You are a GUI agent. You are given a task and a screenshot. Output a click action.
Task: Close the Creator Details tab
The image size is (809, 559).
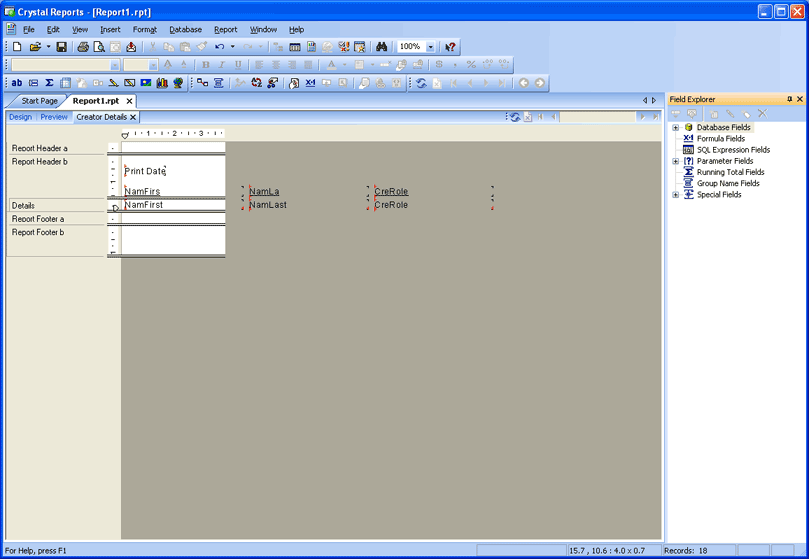tap(133, 117)
